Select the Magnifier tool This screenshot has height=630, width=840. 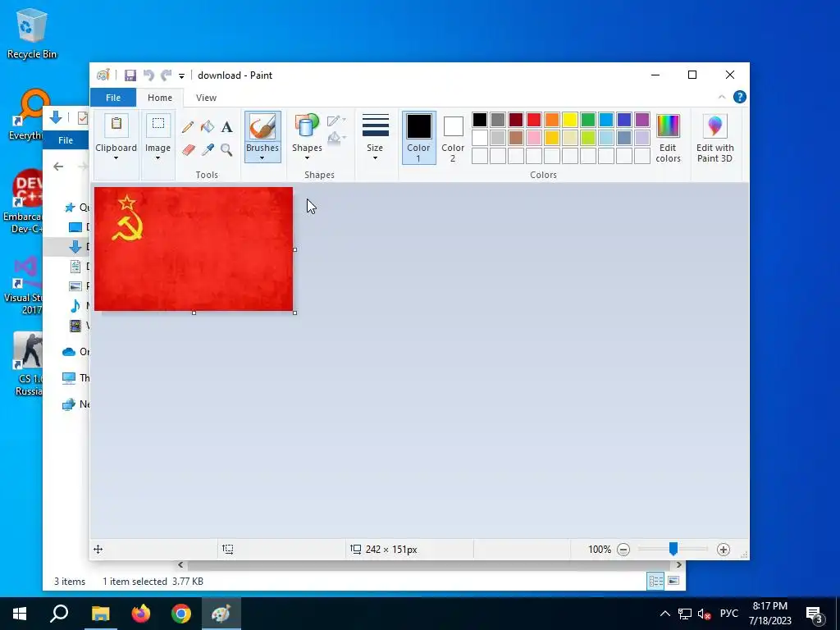(226, 149)
